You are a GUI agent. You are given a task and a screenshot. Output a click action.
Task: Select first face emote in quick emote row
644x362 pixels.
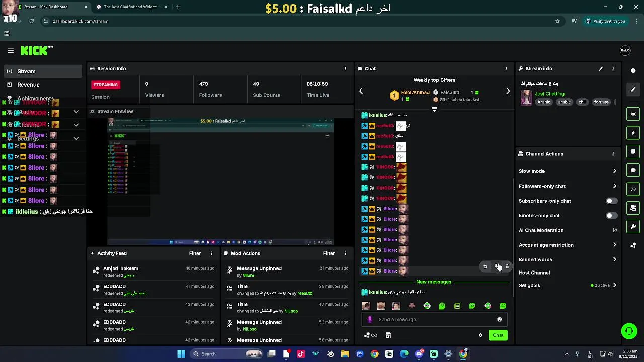366,306
